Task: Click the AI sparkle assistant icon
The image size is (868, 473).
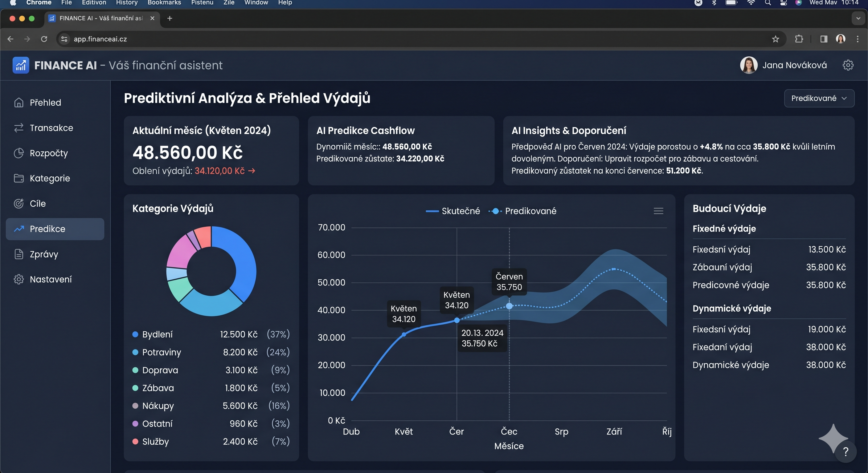Action: [833, 438]
